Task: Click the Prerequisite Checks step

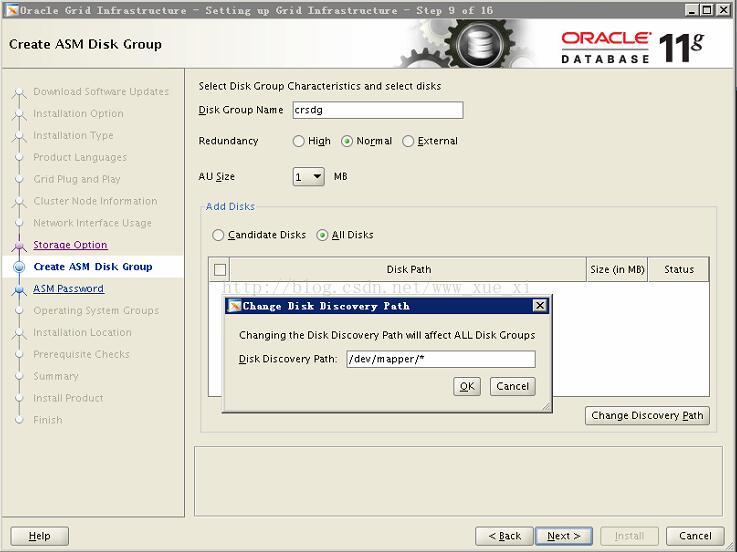Action: (x=81, y=355)
